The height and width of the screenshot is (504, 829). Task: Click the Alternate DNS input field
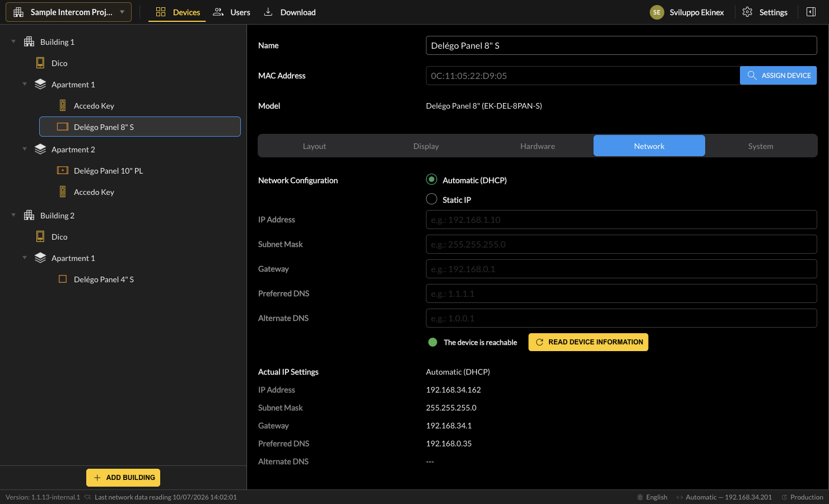coord(621,318)
